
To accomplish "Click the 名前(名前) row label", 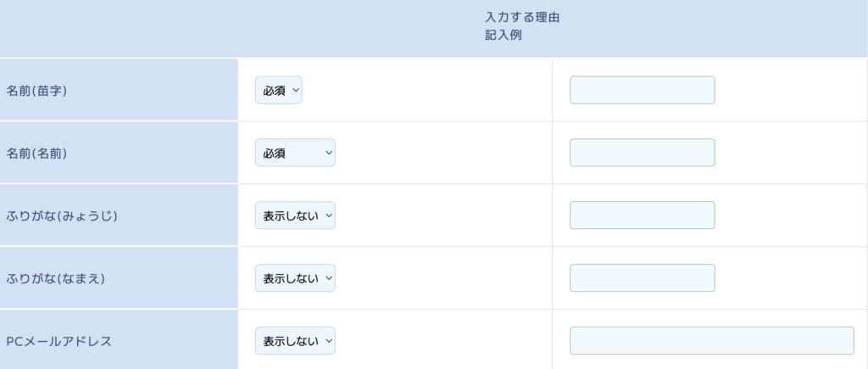I will [x=36, y=154].
